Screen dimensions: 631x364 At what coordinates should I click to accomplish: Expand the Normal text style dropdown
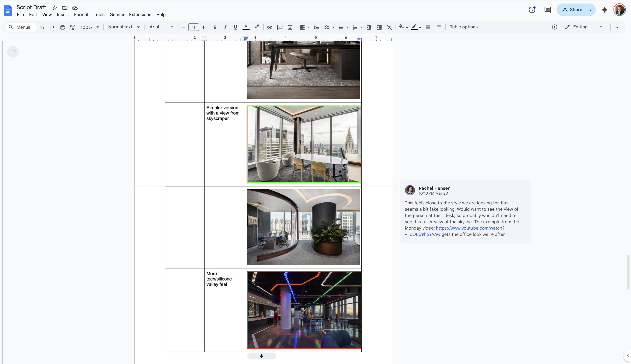pyautogui.click(x=124, y=27)
